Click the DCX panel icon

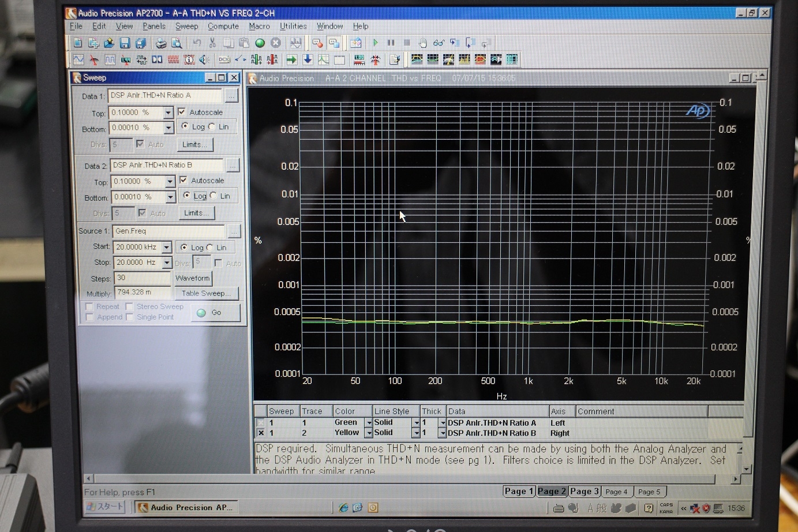(x=224, y=59)
